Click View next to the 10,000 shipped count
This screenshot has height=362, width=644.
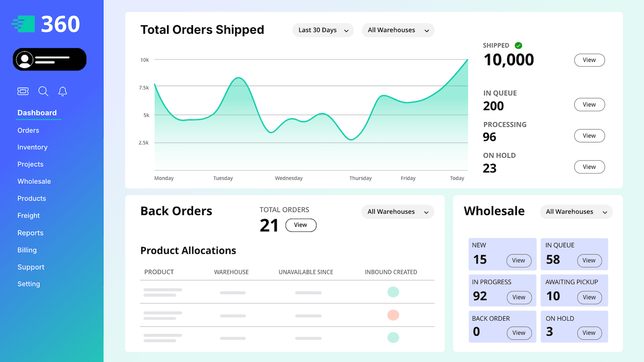(x=589, y=60)
